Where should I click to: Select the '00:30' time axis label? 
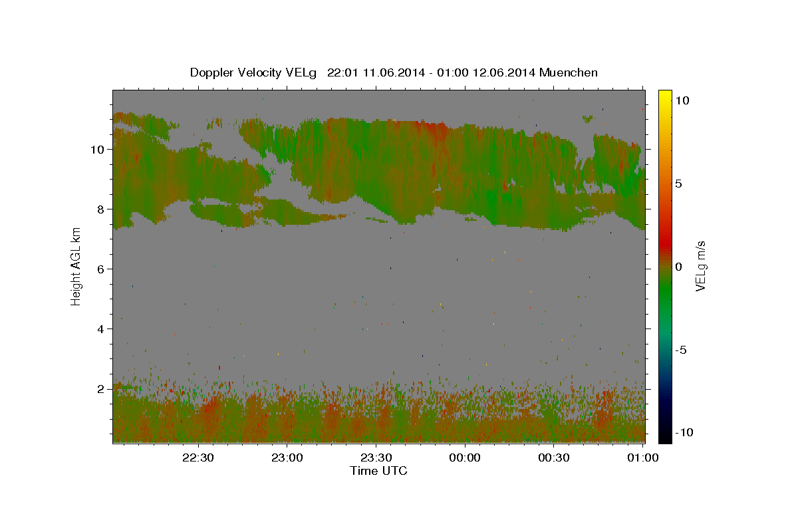553,458
